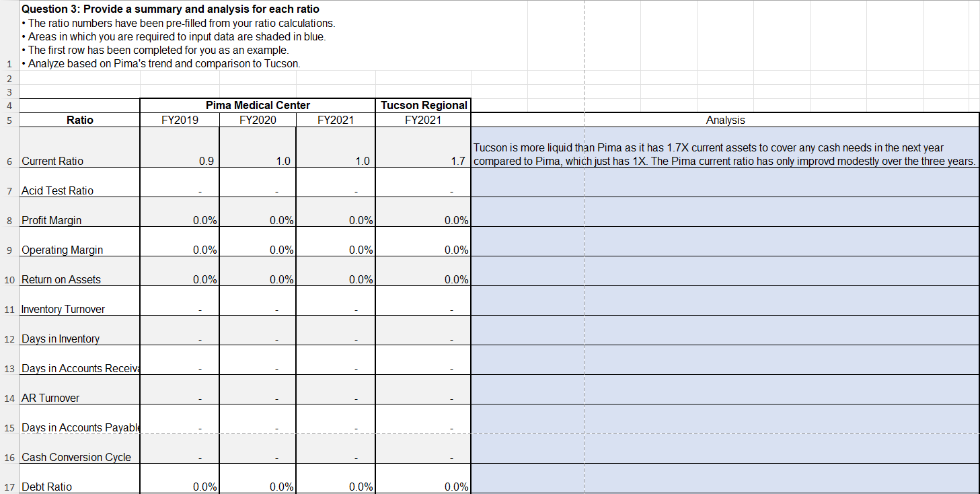Click the Question 3 instructions cell

(x=202, y=37)
